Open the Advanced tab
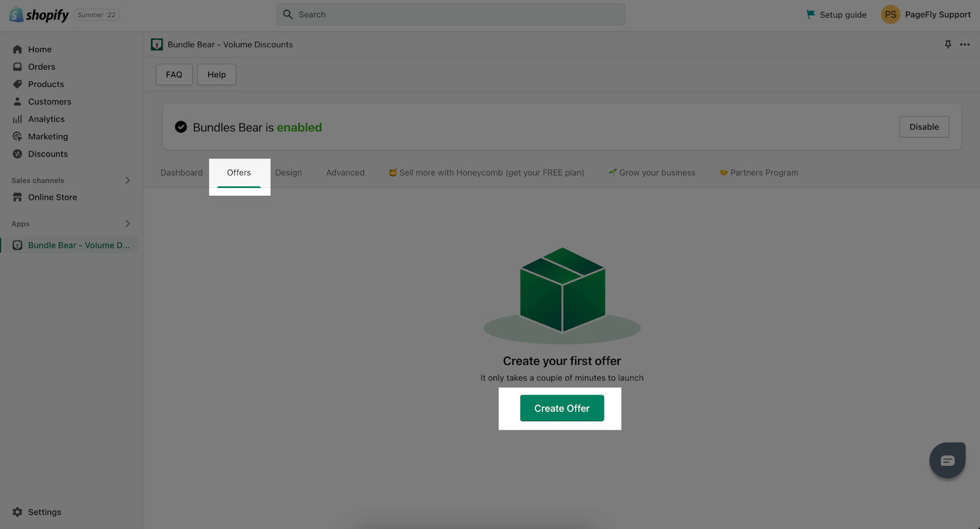The width and height of the screenshot is (980, 529). click(345, 173)
